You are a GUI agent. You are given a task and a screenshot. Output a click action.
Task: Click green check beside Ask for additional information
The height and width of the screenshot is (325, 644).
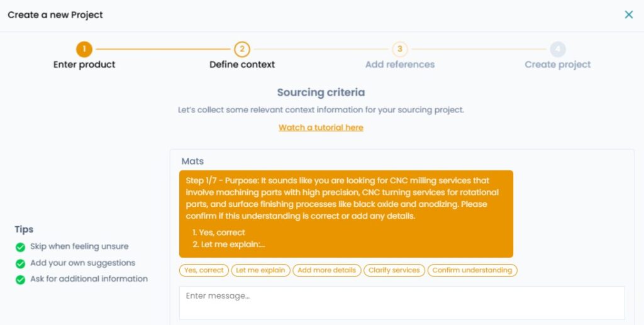21,279
